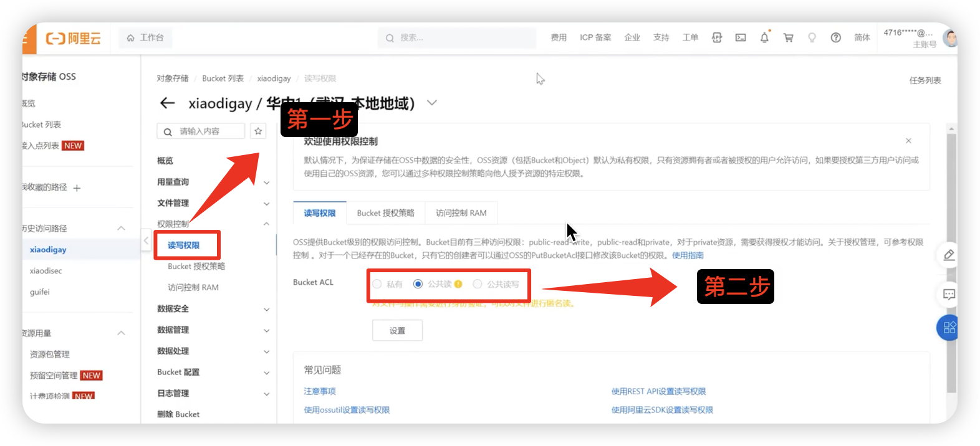Click the star favorite icon beside search
This screenshot has height=446, width=980.
click(258, 131)
